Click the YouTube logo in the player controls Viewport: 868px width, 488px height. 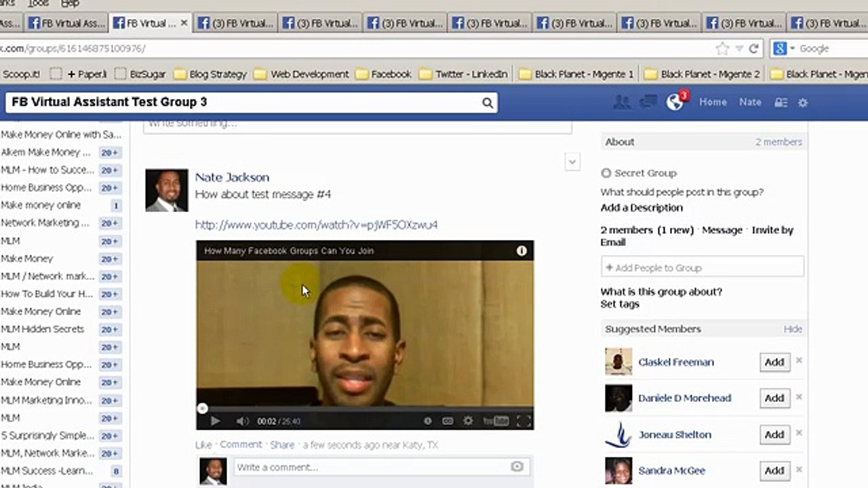pyautogui.click(x=495, y=421)
